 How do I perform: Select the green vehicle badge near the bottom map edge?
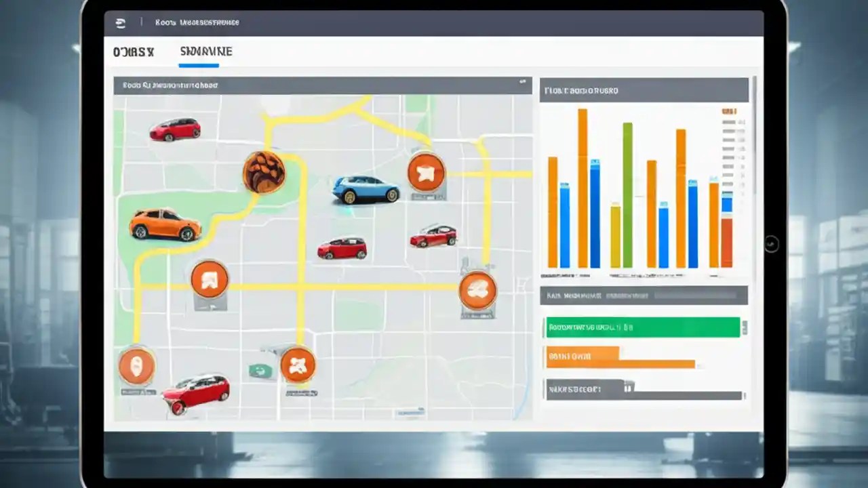[x=261, y=369]
